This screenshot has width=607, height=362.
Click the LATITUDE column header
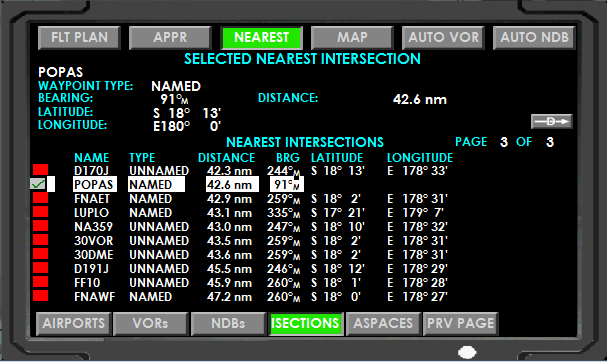[337, 158]
